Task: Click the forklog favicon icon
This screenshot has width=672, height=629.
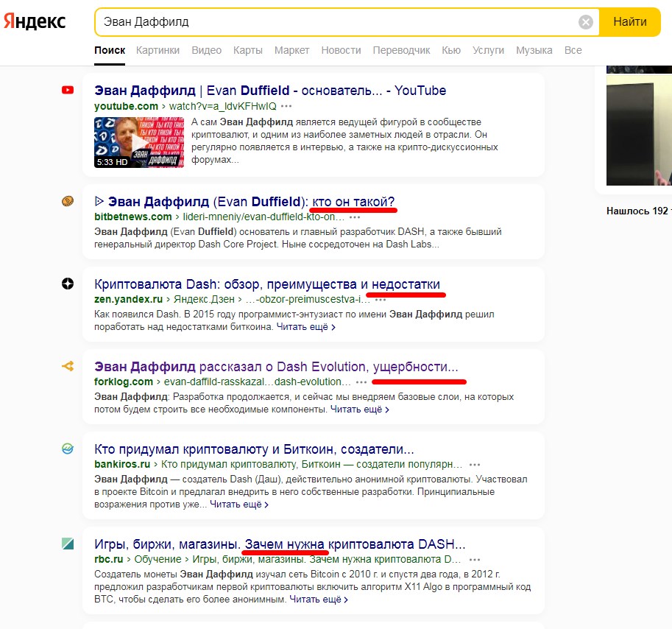Action: tap(68, 366)
